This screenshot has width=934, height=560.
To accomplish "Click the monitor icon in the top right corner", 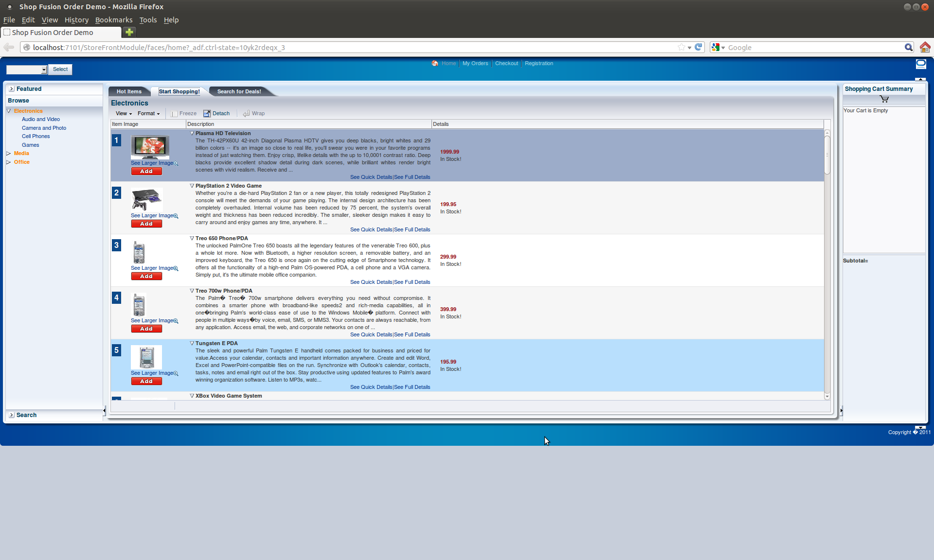I will coord(921,64).
